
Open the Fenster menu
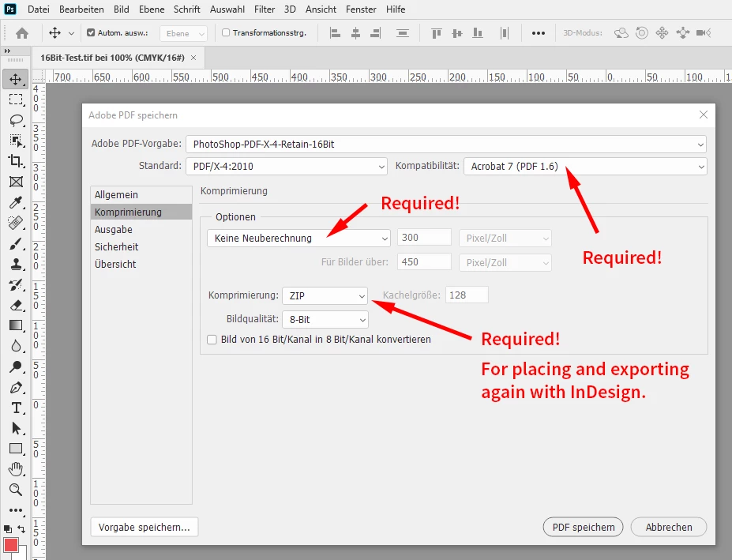361,9
